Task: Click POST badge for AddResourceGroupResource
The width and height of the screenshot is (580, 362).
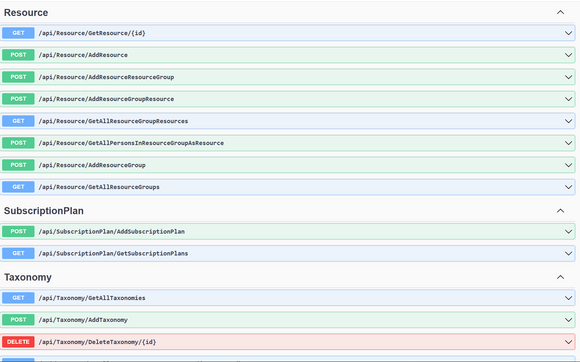Action: click(18, 99)
